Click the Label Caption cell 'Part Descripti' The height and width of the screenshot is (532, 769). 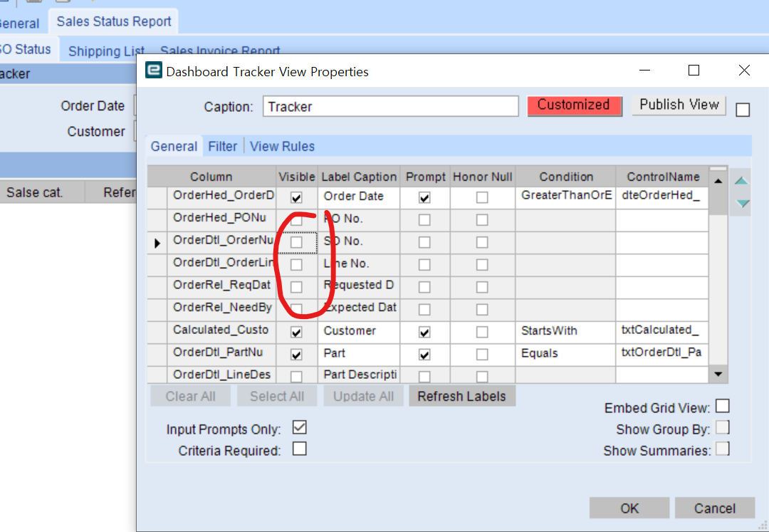coord(359,375)
